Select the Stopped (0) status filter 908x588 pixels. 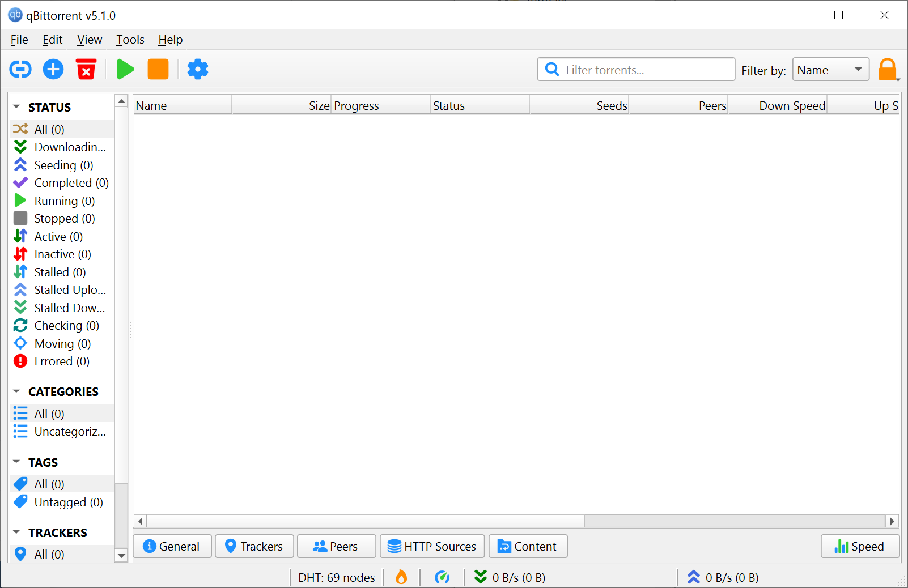click(x=62, y=219)
